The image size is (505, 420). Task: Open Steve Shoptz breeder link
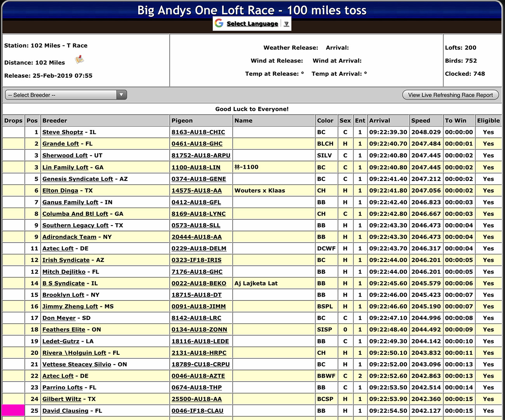[x=63, y=132]
